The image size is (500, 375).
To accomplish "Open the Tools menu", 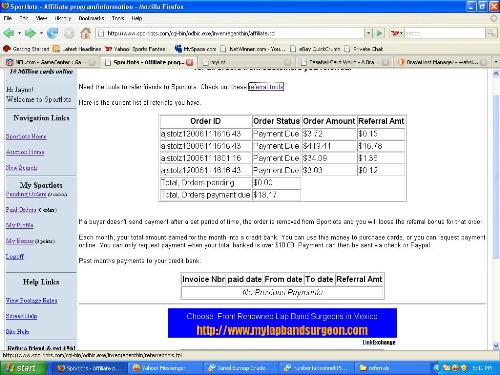I will click(118, 18).
